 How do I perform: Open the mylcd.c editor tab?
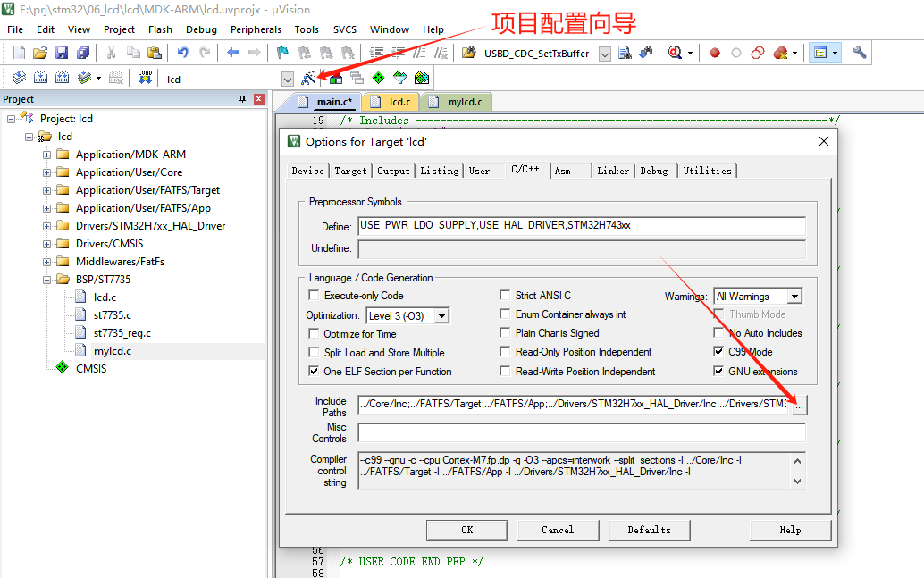pos(465,102)
